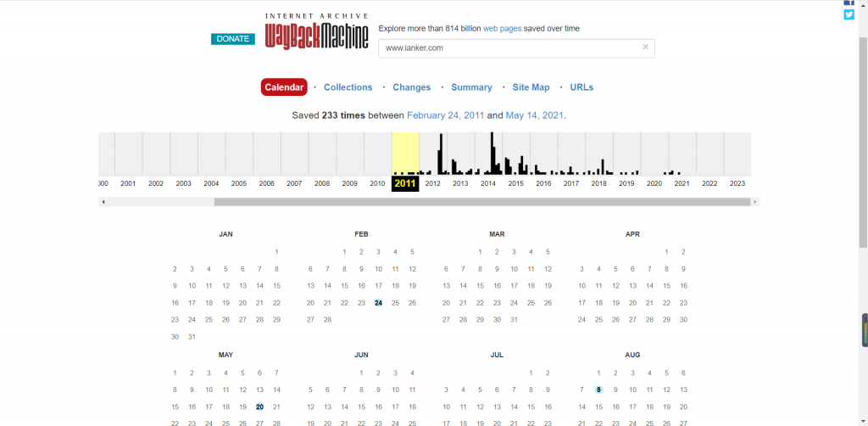Click the MAY month heading
868x426 pixels.
point(225,355)
